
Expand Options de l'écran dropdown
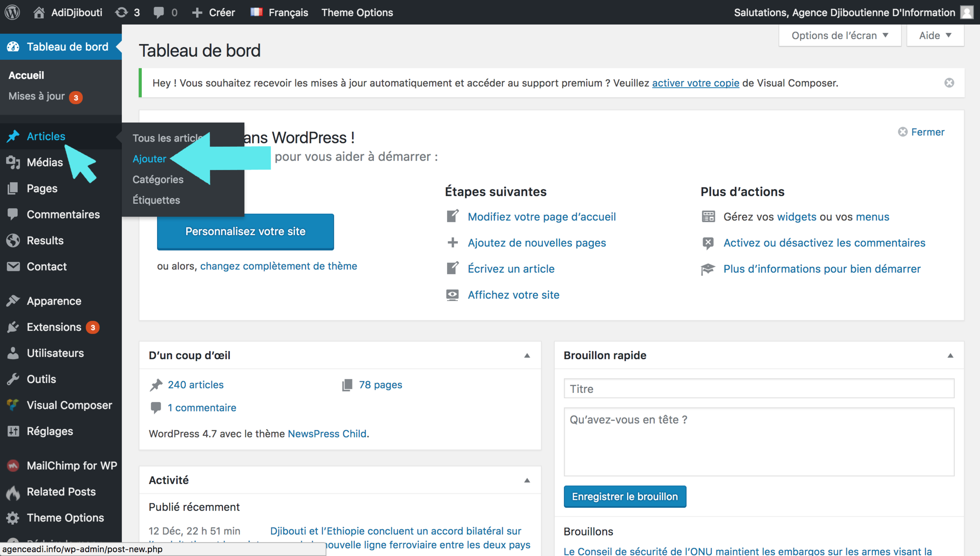[839, 35]
